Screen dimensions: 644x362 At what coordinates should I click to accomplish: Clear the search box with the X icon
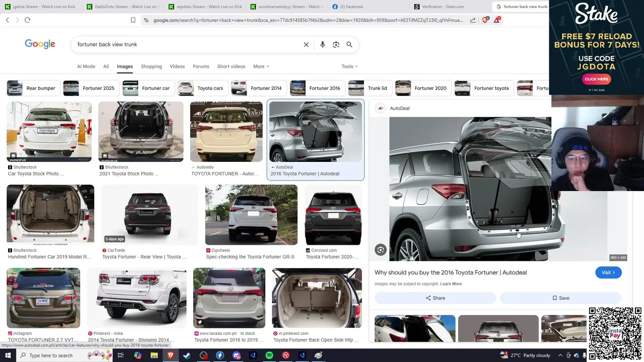pyautogui.click(x=306, y=44)
